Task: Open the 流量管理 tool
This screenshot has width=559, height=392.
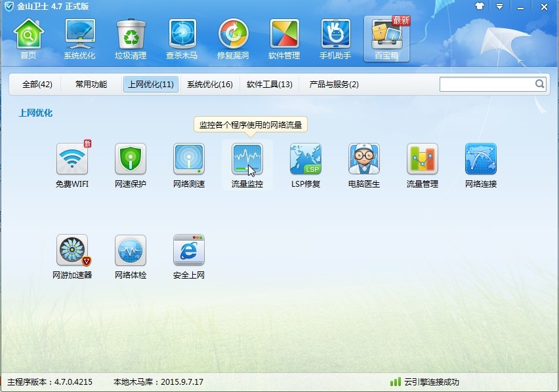Action: [422, 159]
